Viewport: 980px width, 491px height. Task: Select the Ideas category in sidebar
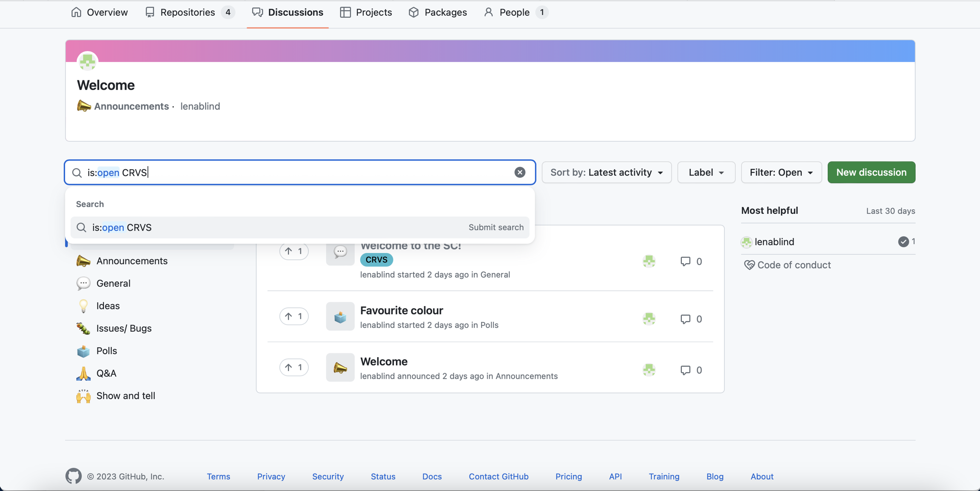pos(108,306)
